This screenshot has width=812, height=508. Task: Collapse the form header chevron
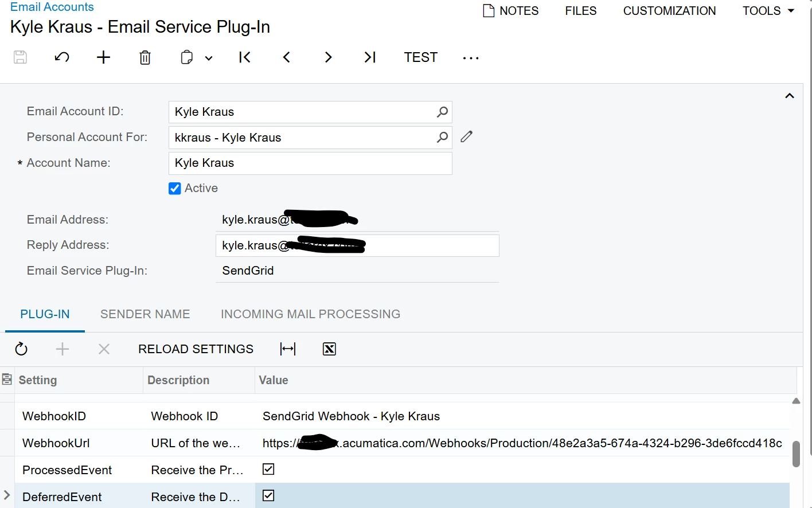790,96
